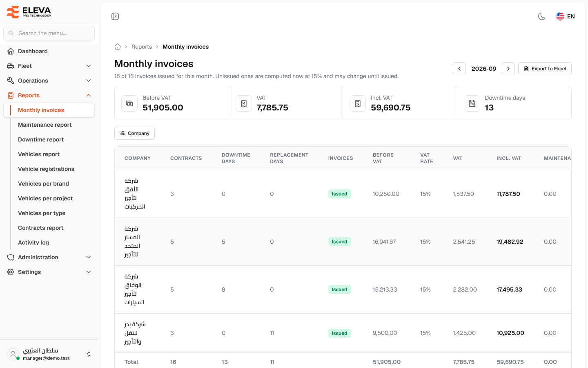Focus the menu search field
Screen dimensions: 588x368
click(x=49, y=33)
